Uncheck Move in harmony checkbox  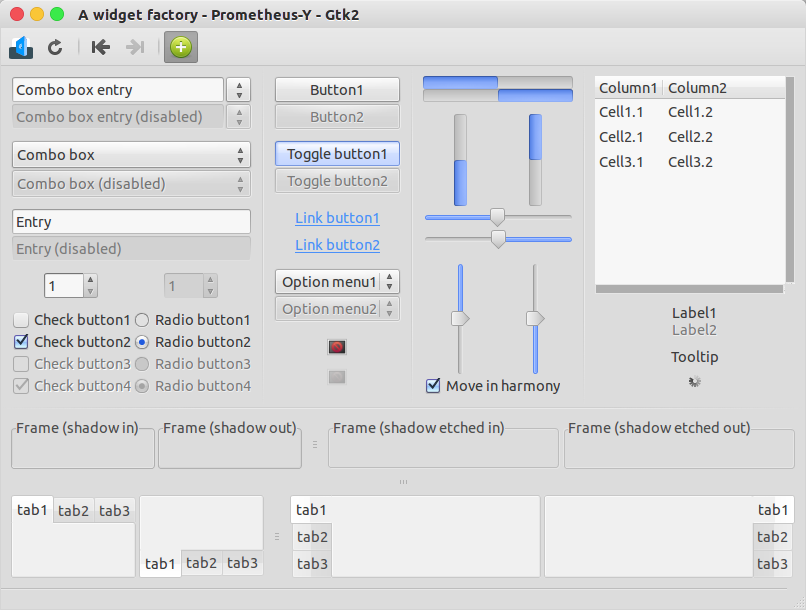point(433,385)
